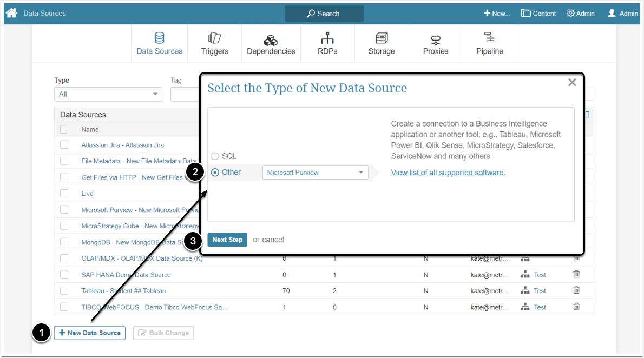The height and width of the screenshot is (358, 644).
Task: Check the Atlassian Jira row checkbox
Action: click(64, 145)
